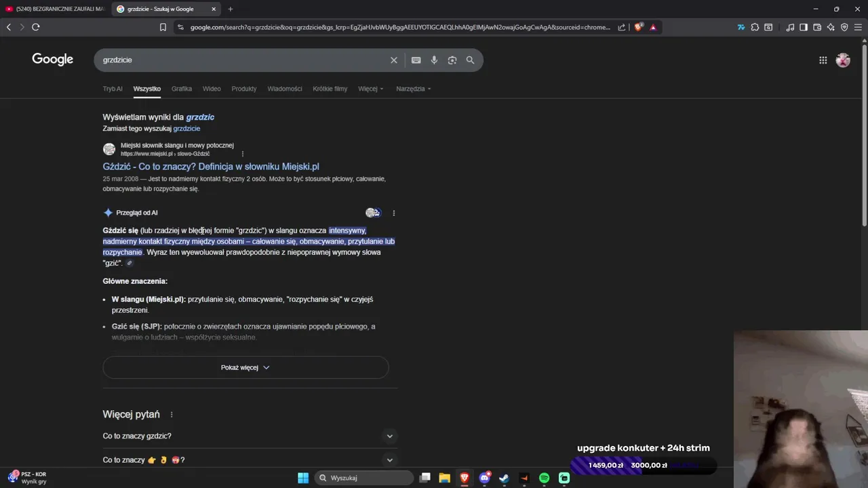Image resolution: width=868 pixels, height=488 pixels.
Task: Click the "PSZ - KOR" game result widget
Action: (27, 478)
